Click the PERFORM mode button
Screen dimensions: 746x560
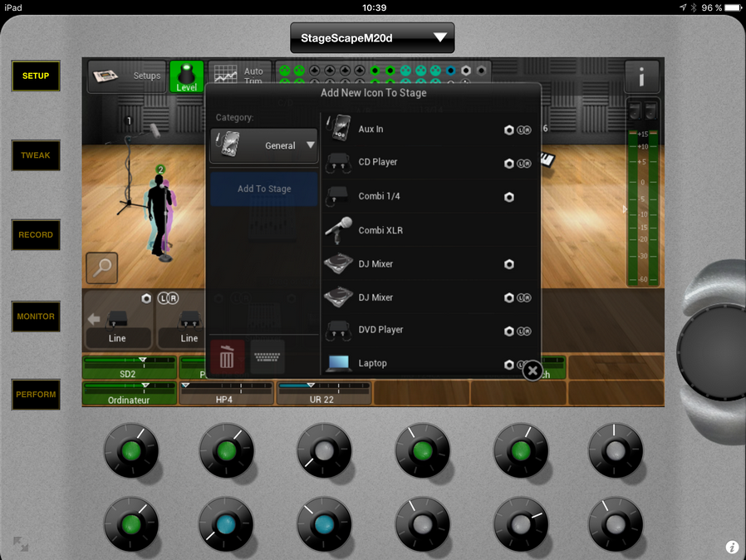[x=36, y=395]
